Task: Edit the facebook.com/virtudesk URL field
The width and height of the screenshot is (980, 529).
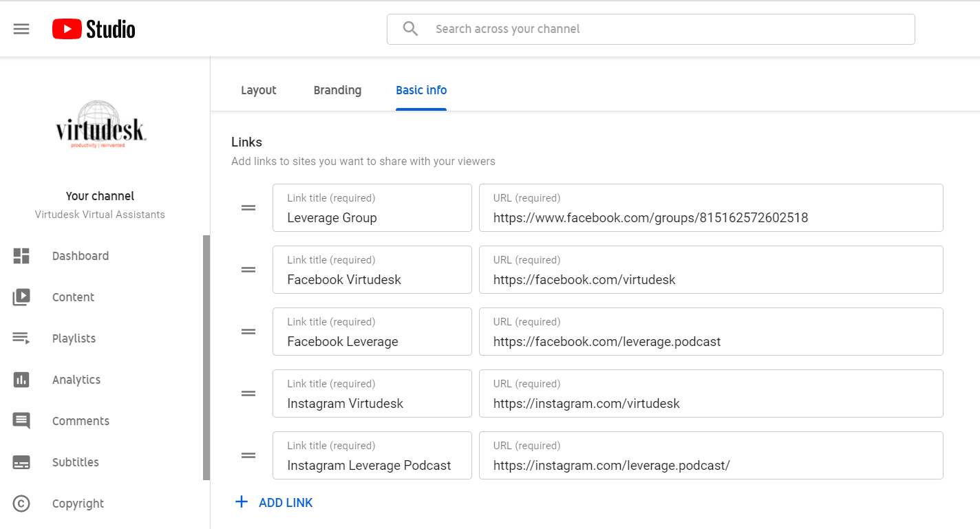Action: click(x=711, y=270)
